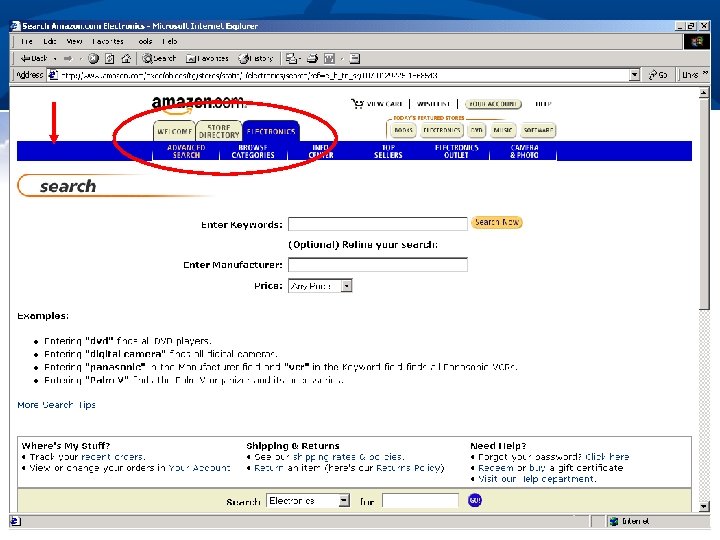Click the shopping cart icon
720x540 pixels.
[x=357, y=103]
